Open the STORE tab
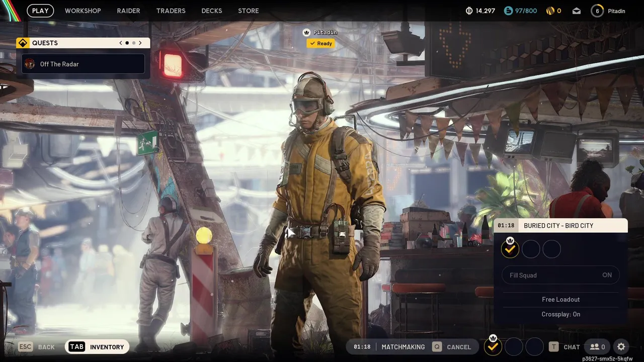644x362 pixels. coord(249,11)
